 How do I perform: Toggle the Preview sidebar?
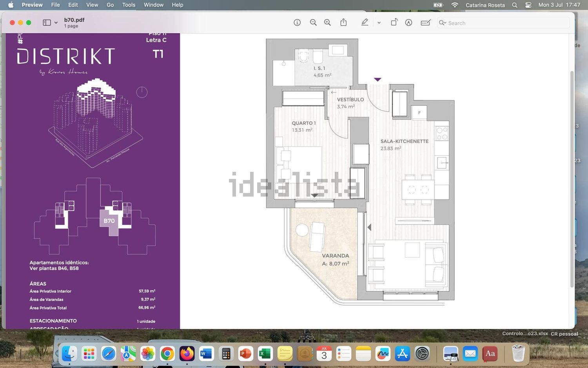(47, 23)
